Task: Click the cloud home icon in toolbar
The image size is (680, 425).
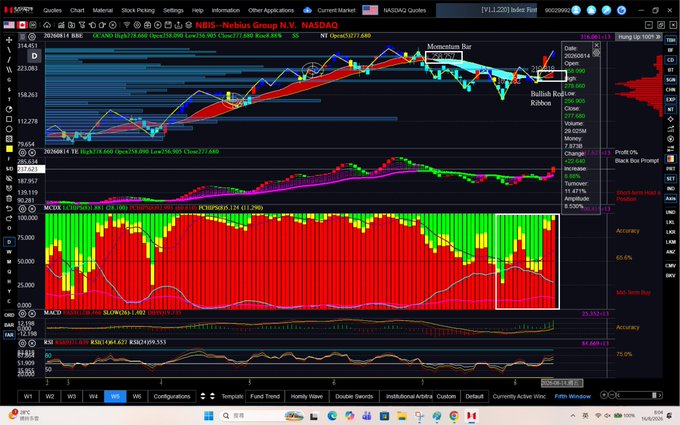Action: click(47, 25)
